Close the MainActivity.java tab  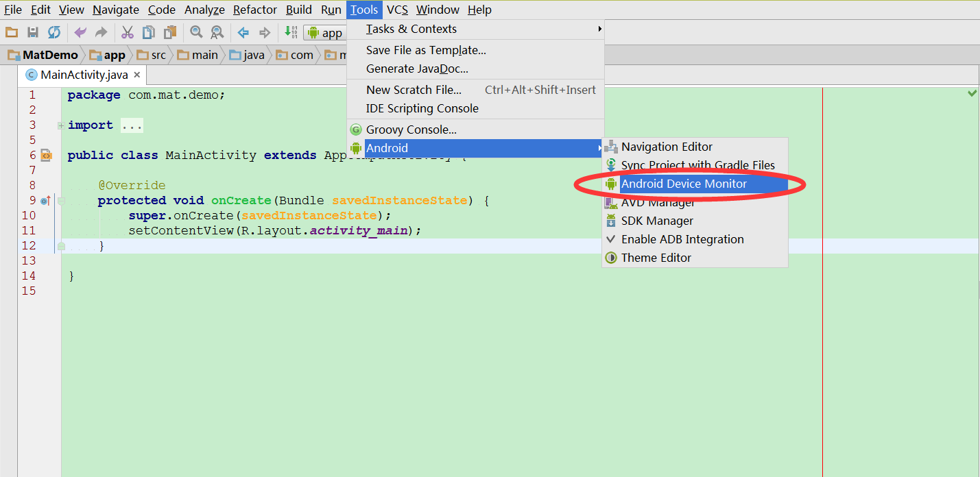[136, 75]
